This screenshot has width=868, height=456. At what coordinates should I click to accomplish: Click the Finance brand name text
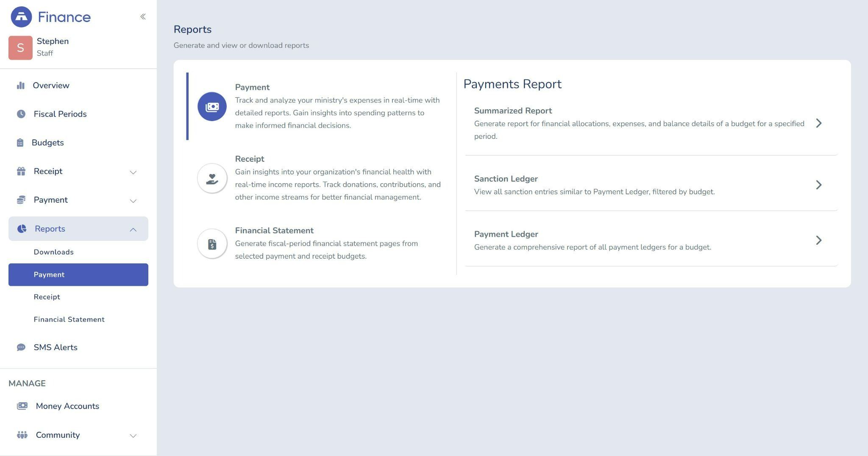[64, 17]
